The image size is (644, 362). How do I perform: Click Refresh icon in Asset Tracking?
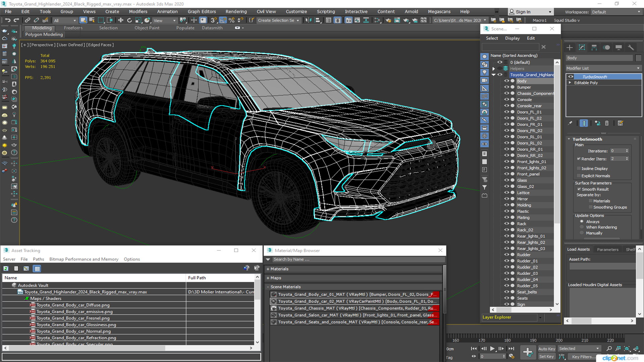click(6, 268)
